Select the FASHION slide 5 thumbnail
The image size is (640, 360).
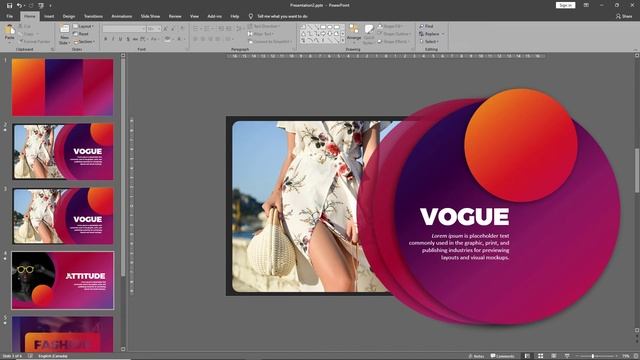click(x=63, y=334)
